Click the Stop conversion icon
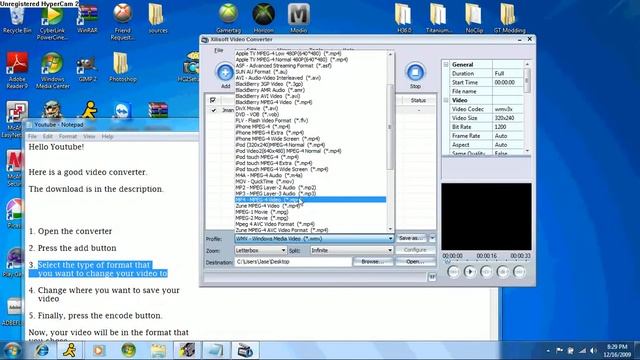Image resolution: width=640 pixels, height=360 pixels. (415, 72)
